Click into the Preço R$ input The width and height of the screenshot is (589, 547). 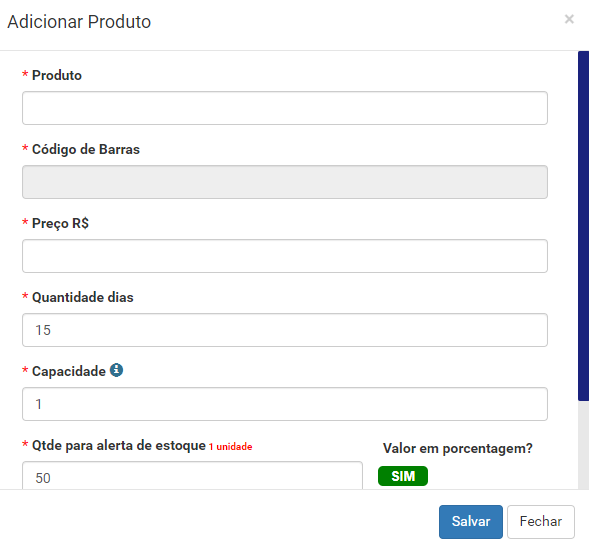tap(285, 256)
